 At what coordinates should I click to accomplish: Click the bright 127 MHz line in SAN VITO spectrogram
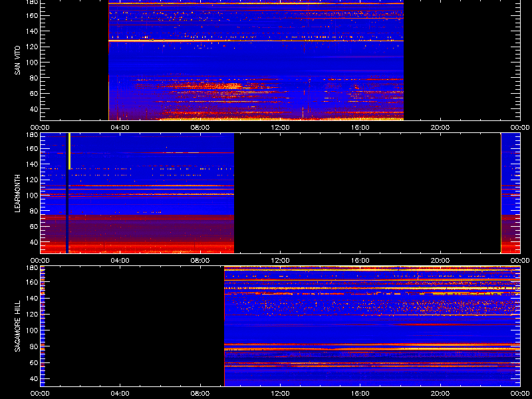tap(256, 41)
